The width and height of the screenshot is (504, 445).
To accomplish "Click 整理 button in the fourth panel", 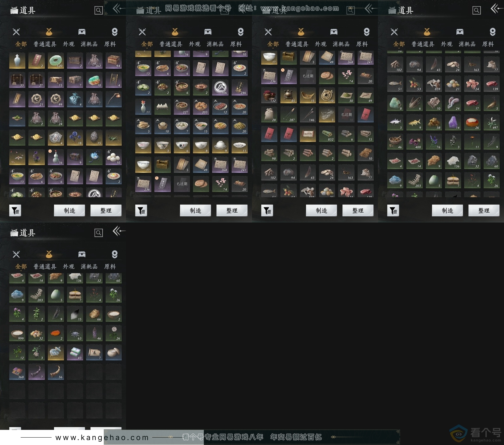I will (484, 210).
